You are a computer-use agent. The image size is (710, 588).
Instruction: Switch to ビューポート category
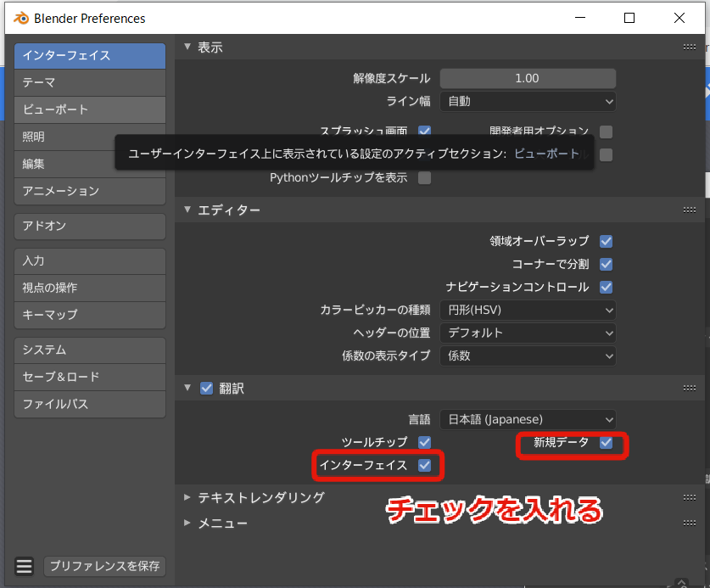[90, 109]
